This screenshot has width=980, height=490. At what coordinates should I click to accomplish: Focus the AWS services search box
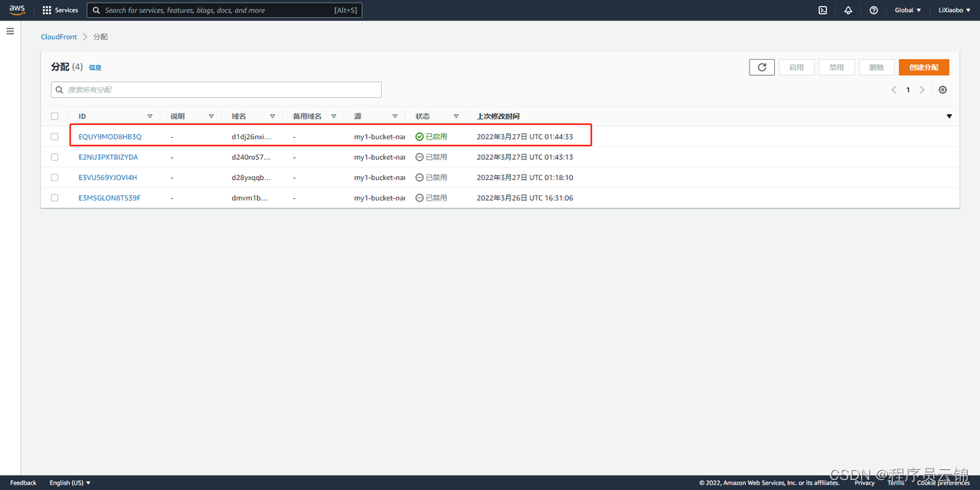click(x=224, y=11)
